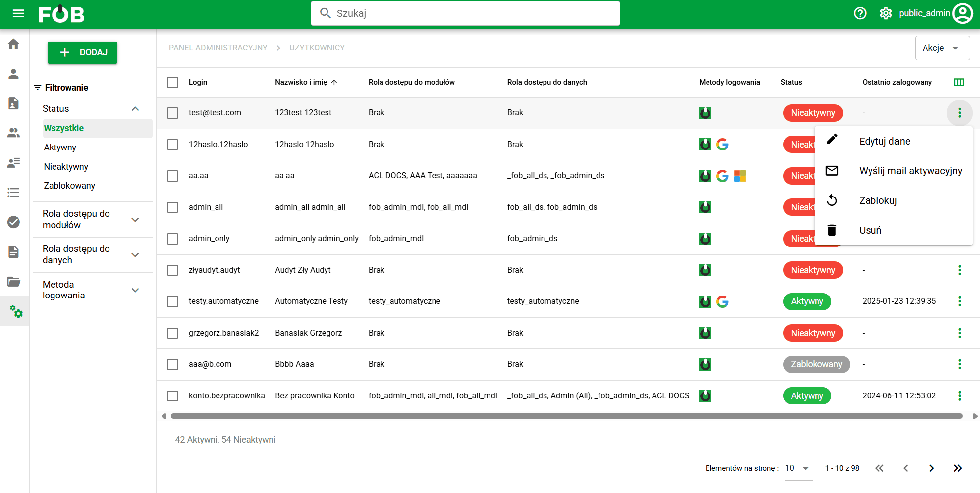Go to next page arrow
This screenshot has height=493, width=980.
coord(931,468)
